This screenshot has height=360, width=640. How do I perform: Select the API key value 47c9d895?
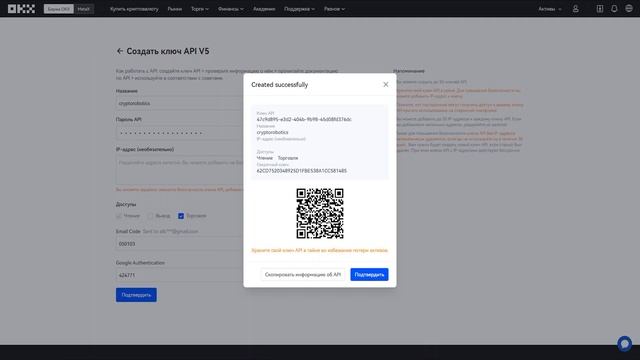[x=304, y=120]
